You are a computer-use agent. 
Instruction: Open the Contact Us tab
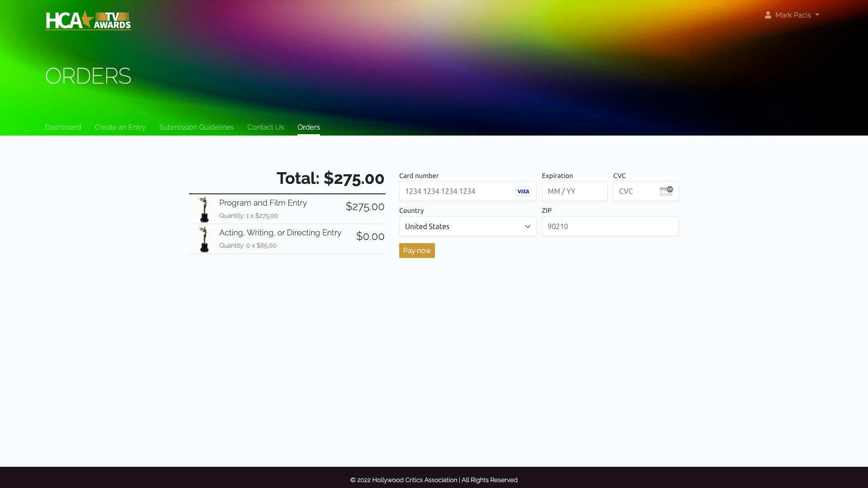[x=265, y=127]
